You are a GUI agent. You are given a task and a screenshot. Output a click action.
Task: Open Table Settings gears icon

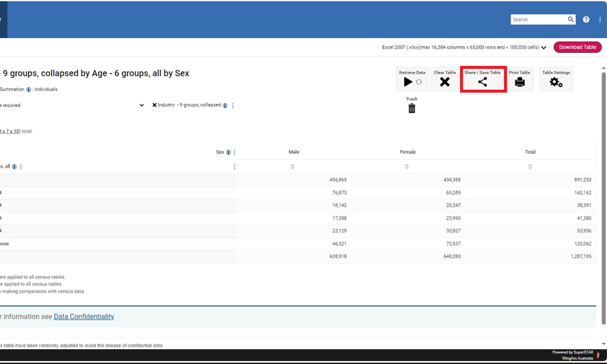click(x=556, y=82)
